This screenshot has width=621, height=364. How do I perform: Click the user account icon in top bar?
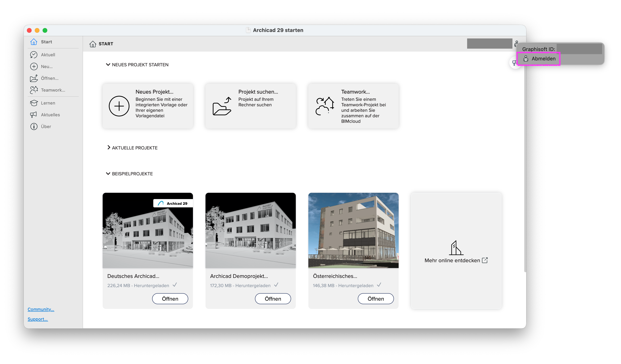pos(516,44)
